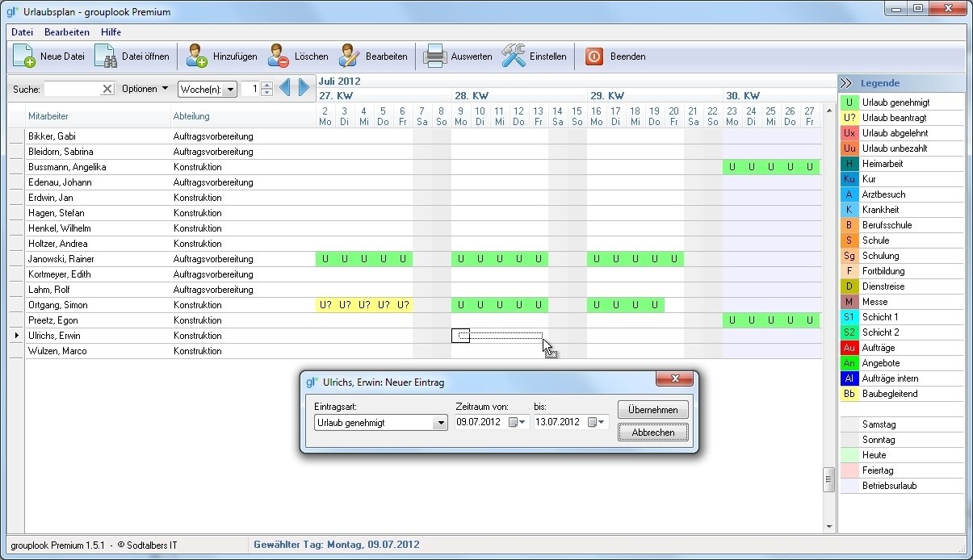The image size is (973, 560).
Task: Open Auswerten printer icon
Action: point(435,56)
